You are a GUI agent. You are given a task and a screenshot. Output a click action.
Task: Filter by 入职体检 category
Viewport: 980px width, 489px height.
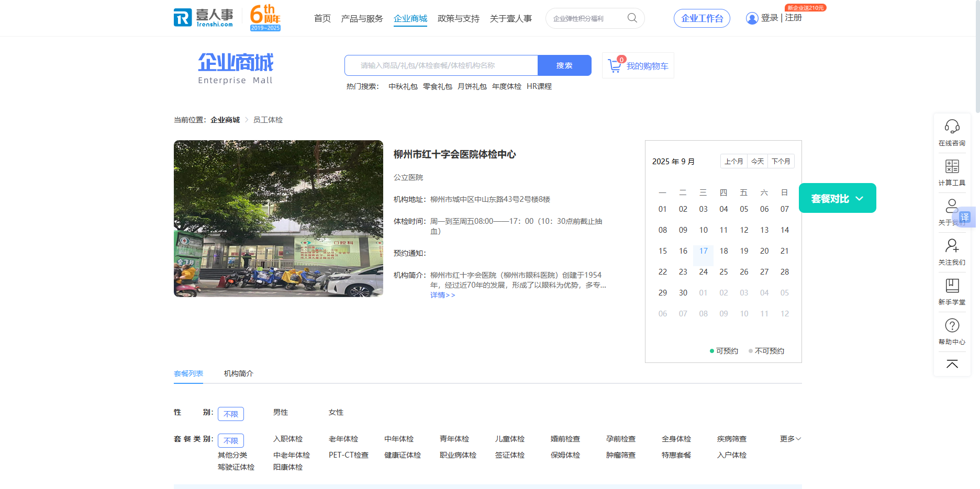click(x=288, y=439)
